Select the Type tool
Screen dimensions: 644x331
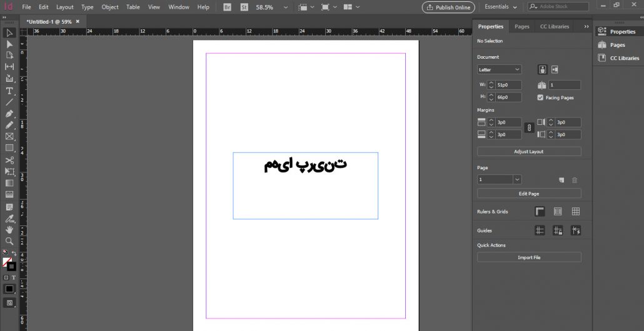pyautogui.click(x=9, y=91)
